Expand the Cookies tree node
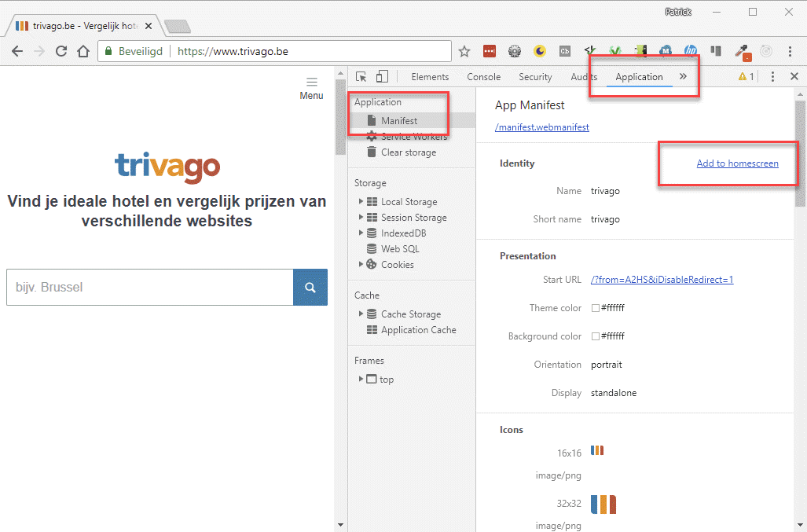The width and height of the screenshot is (807, 532). (x=361, y=265)
